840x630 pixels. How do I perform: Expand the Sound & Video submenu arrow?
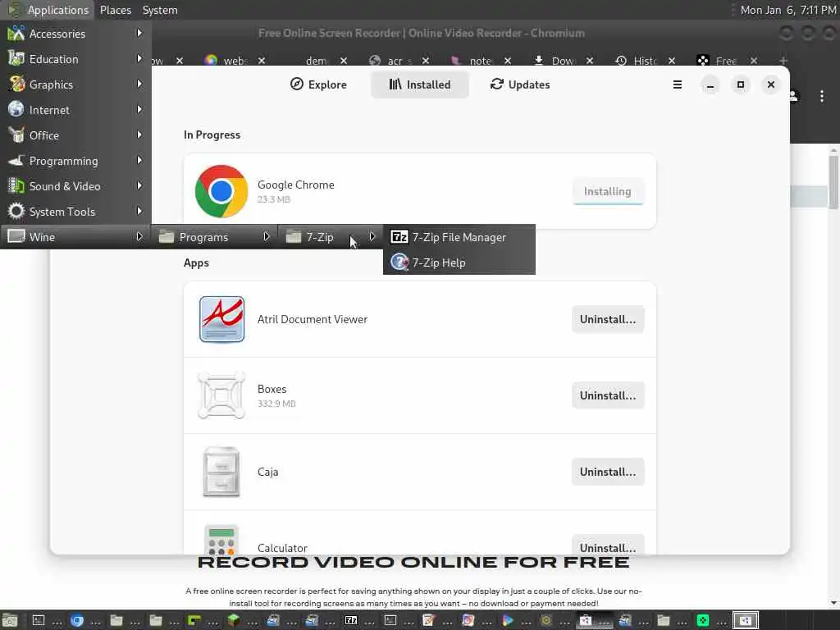pos(139,186)
